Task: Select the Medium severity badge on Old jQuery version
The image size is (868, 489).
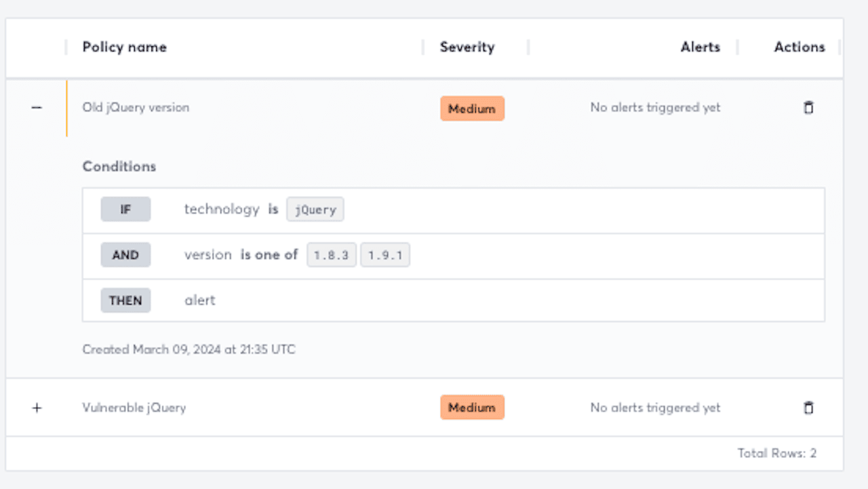Action: tap(472, 108)
